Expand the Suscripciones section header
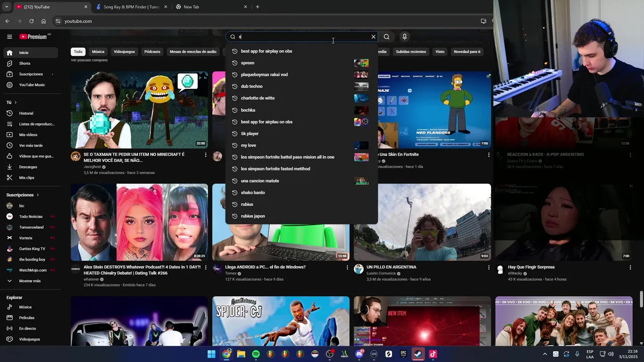644x362 pixels. [x=23, y=195]
